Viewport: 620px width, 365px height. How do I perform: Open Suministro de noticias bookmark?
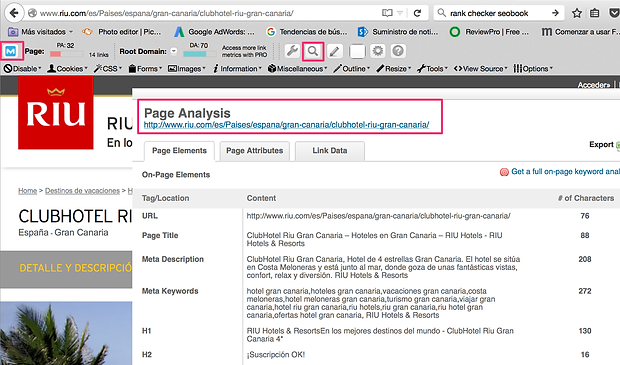398,32
